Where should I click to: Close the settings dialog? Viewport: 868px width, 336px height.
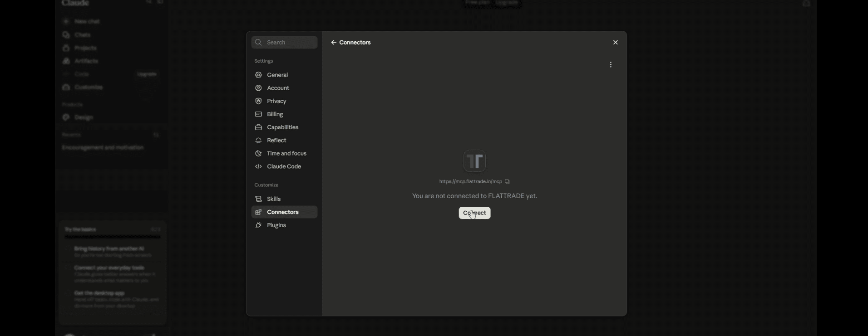point(616,43)
